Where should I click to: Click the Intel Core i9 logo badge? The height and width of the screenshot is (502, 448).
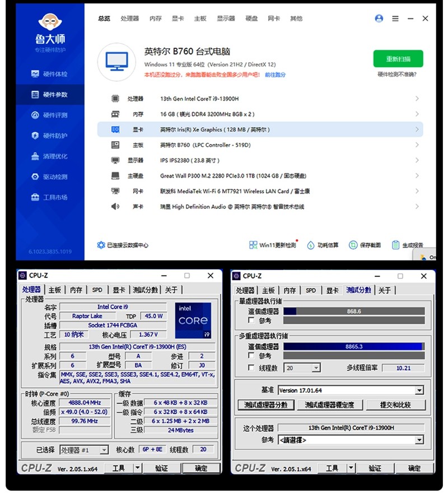(193, 320)
